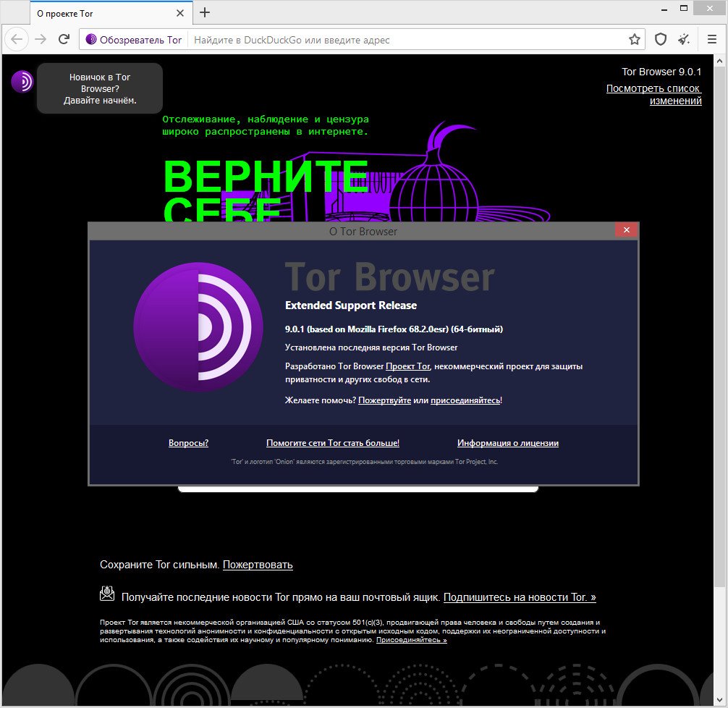Reload the current page
Viewport: 728px width, 708px height.
(64, 39)
